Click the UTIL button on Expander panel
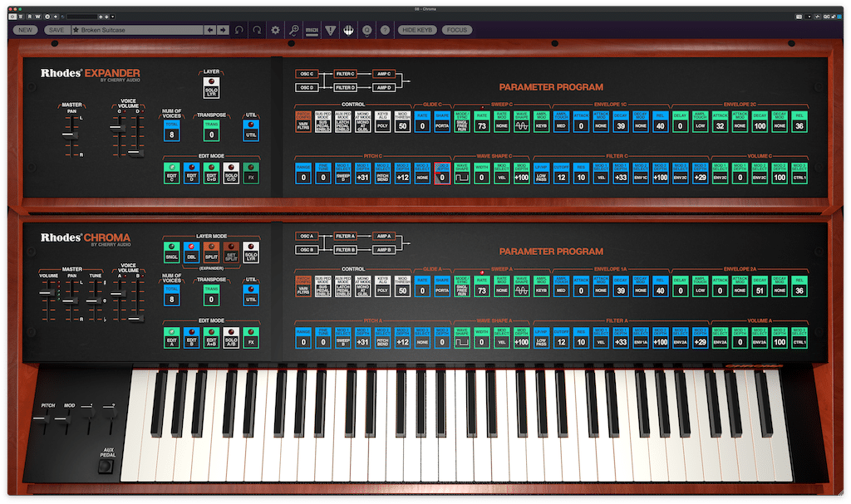This screenshot has width=851, height=504. click(x=251, y=130)
